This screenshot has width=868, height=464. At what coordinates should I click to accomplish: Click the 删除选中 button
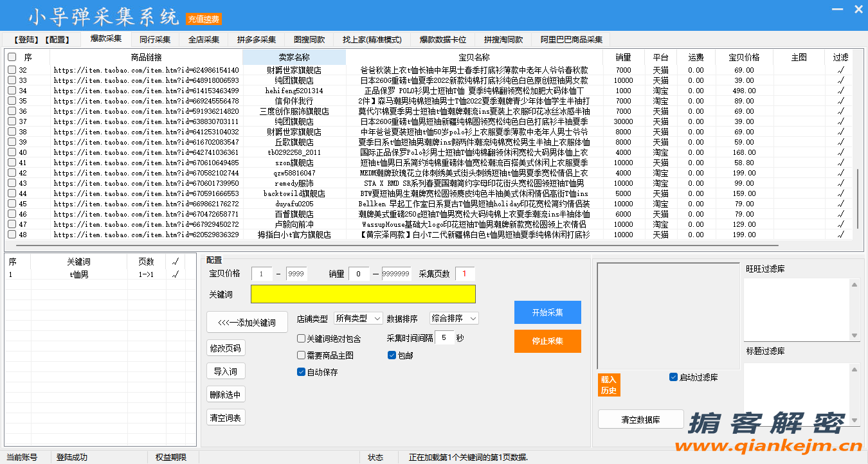226,395
